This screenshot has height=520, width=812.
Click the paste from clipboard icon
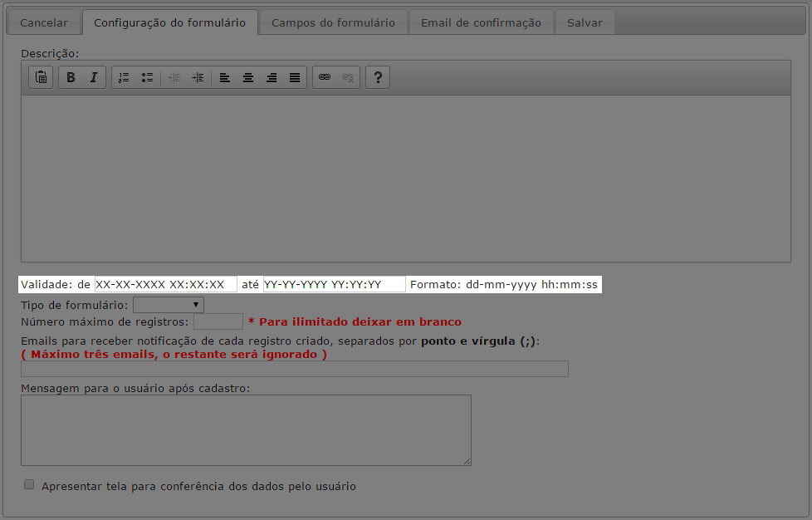pyautogui.click(x=41, y=77)
